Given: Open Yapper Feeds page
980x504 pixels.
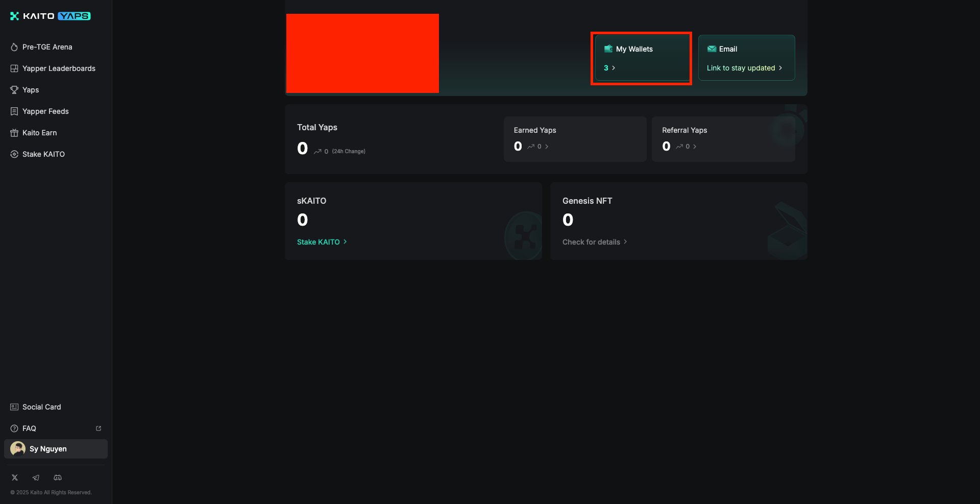Looking at the screenshot, I should [x=45, y=111].
